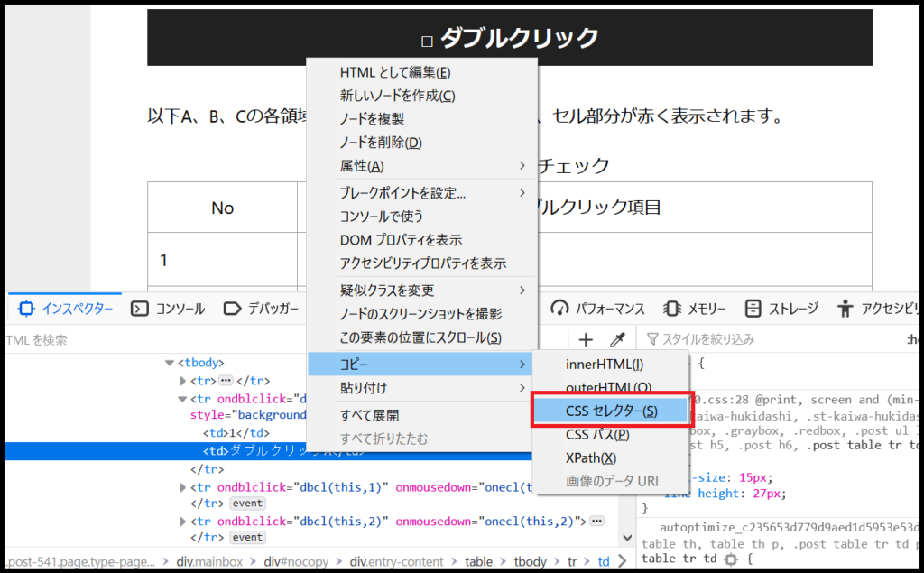Select div#nocopy in the breadcrumb
924x573 pixels.
[296, 562]
